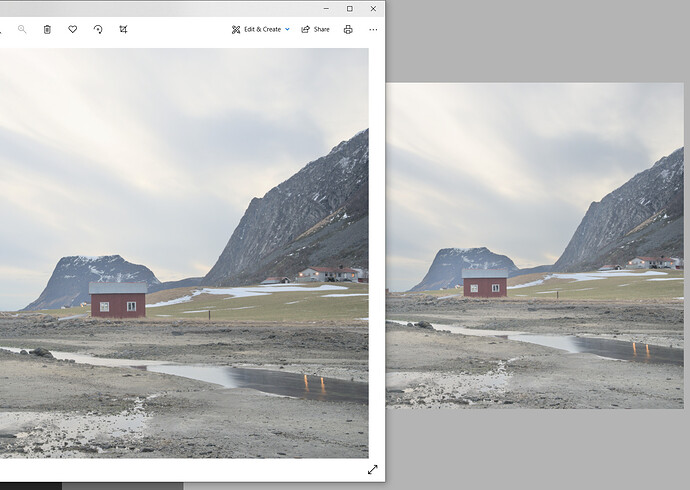Click the zoom magnifier icon
The width and height of the screenshot is (690, 490).
coord(22,30)
